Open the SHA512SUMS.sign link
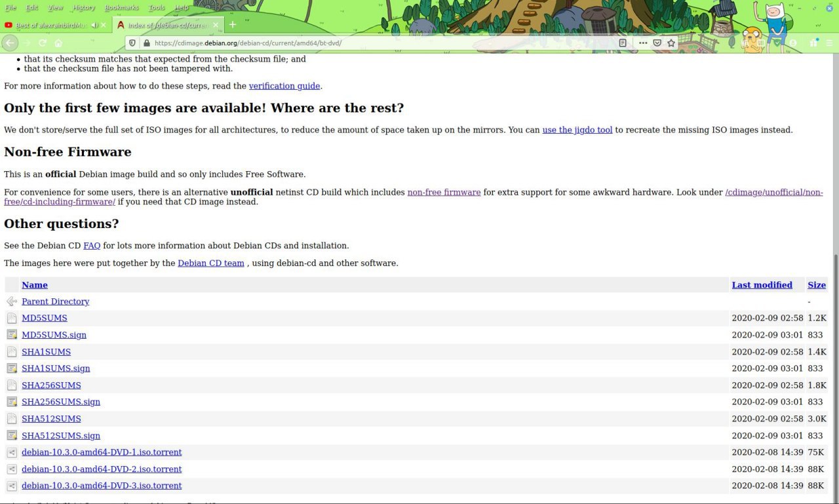Image resolution: width=839 pixels, height=504 pixels. 61,436
